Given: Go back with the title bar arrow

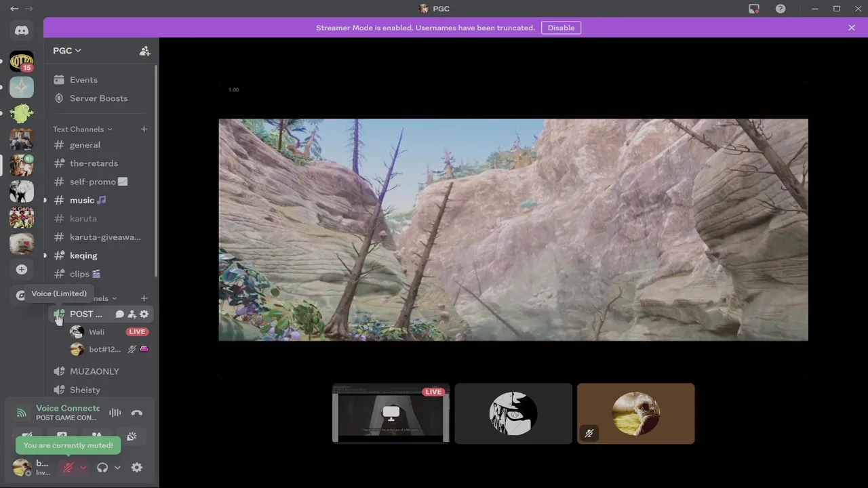Looking at the screenshot, I should coord(14,9).
